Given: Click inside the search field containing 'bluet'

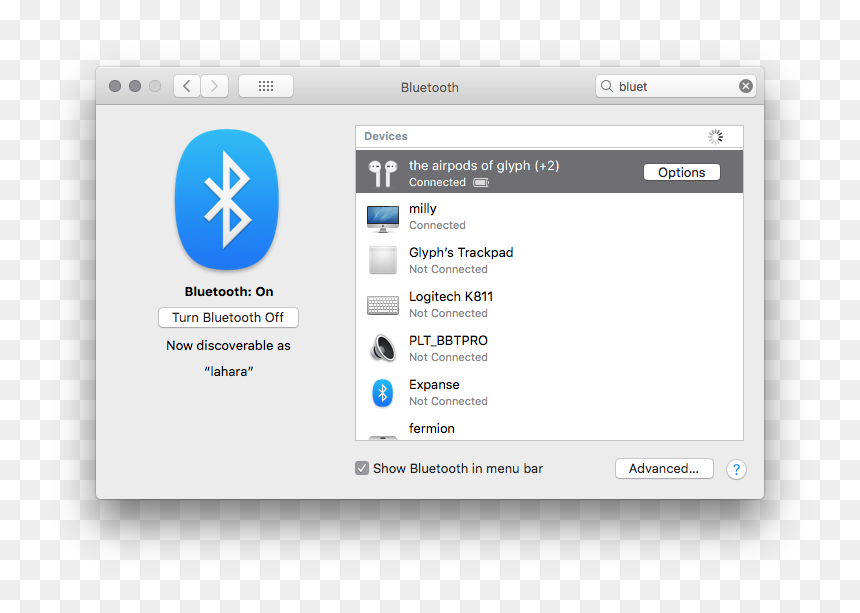Looking at the screenshot, I should tap(676, 86).
